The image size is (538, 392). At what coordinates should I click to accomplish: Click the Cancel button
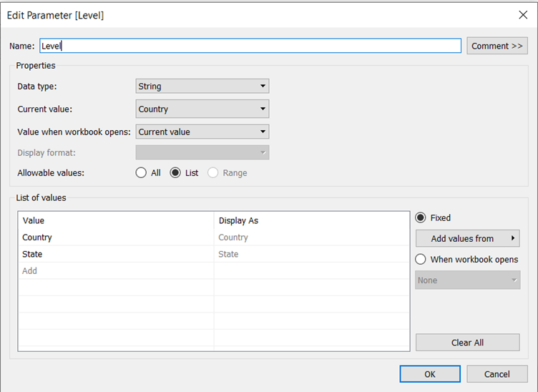click(497, 374)
